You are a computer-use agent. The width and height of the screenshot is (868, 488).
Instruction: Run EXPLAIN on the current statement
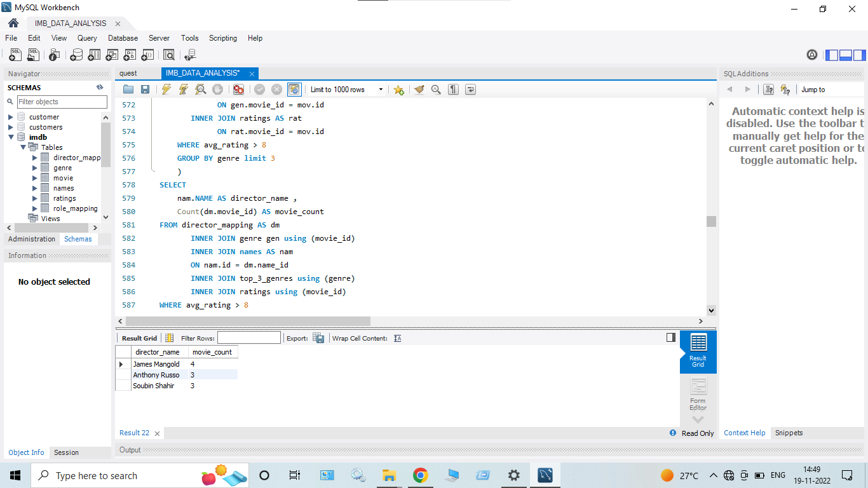[x=200, y=90]
